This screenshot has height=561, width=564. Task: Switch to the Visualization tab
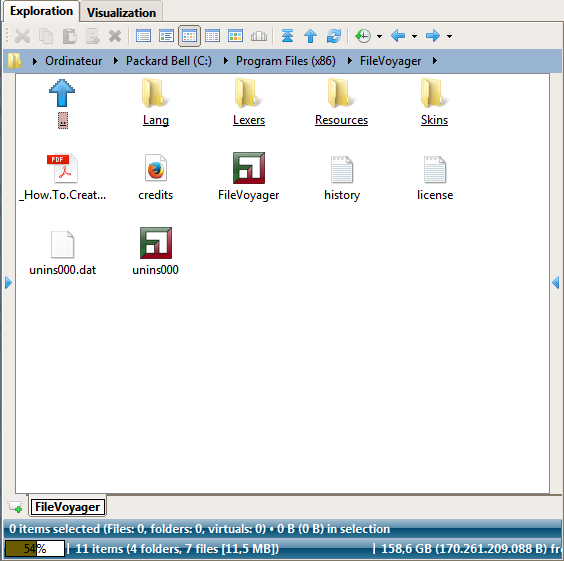pyautogui.click(x=121, y=13)
